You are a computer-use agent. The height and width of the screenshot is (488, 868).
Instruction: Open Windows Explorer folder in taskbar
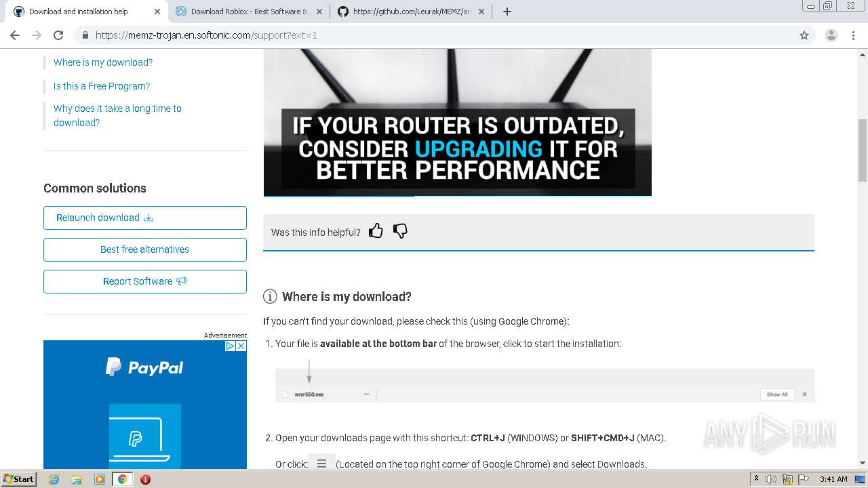77,479
